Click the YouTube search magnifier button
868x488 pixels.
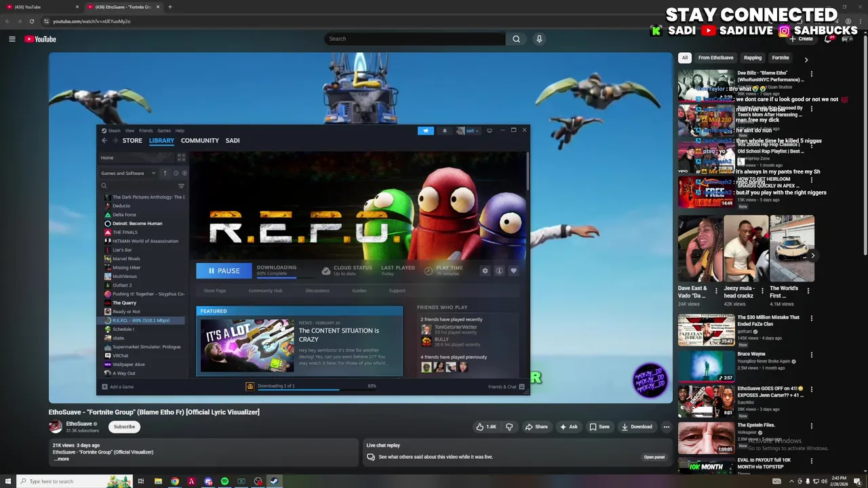[516, 39]
